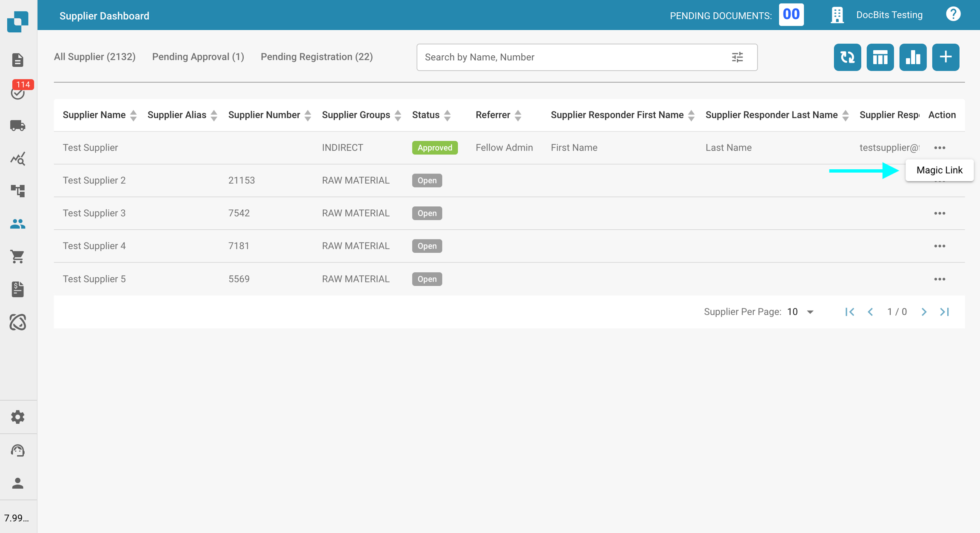Open action menu for Test Supplier 5

click(939, 279)
